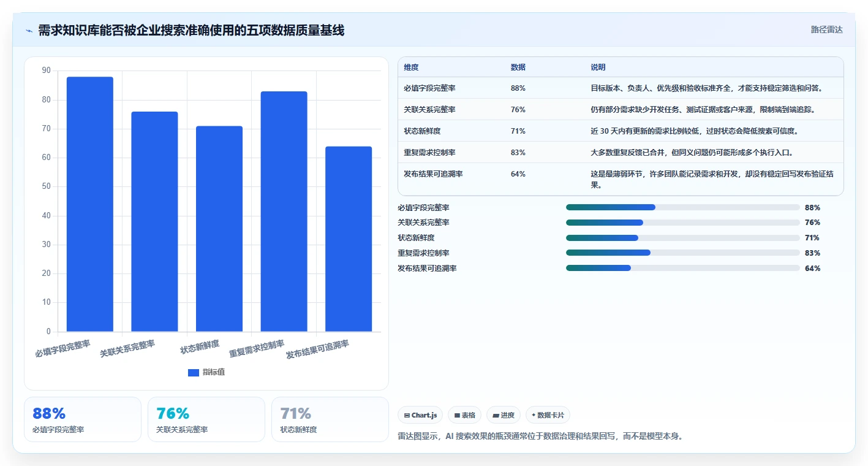Screen dimensions: 868x466
Task: Click the 76% cell in the table
Action: click(x=518, y=109)
